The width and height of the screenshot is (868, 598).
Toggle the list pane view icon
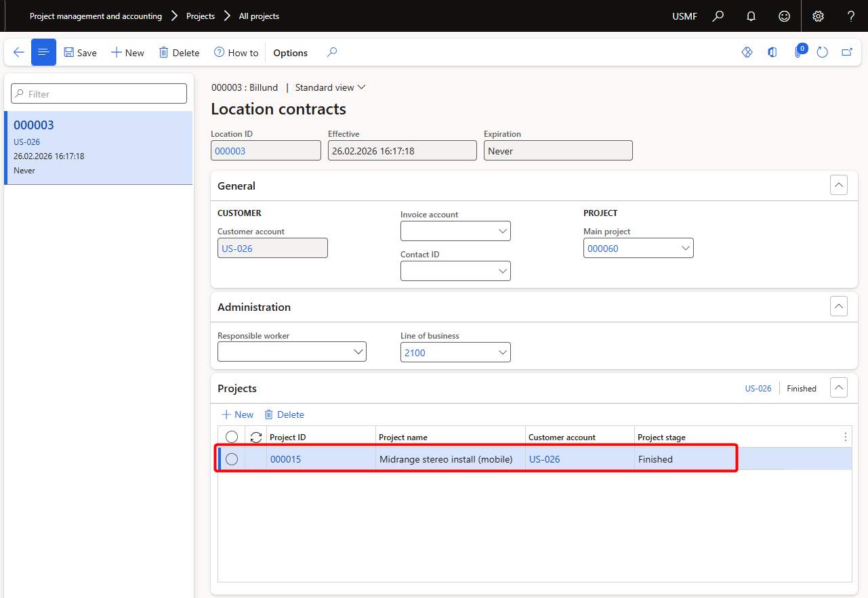[43, 52]
